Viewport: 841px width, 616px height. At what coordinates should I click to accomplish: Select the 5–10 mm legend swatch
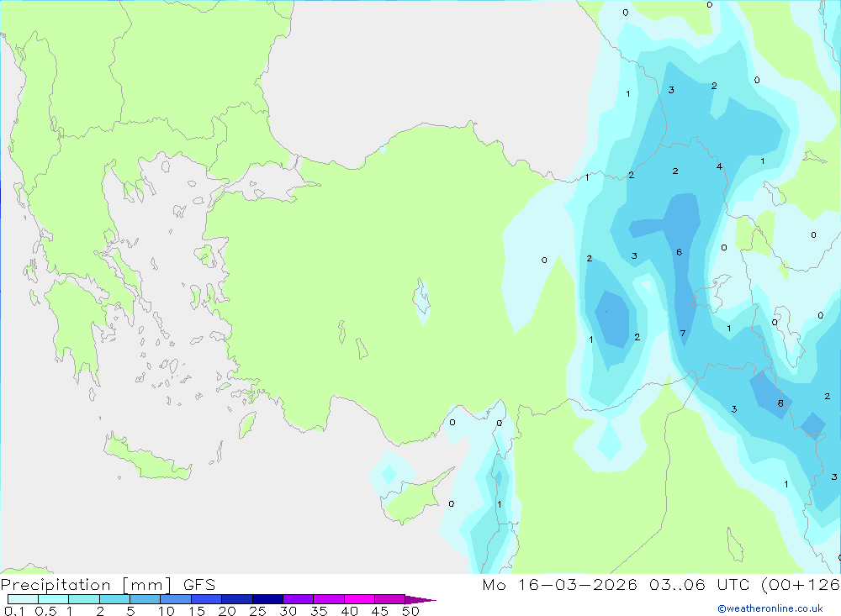click(x=145, y=599)
